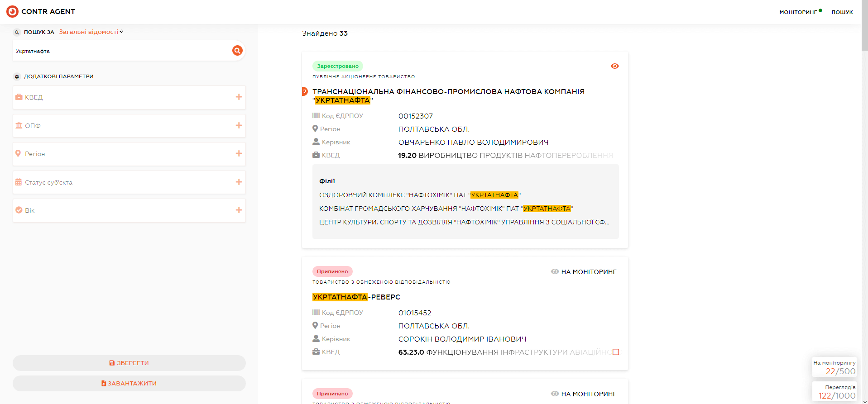Click the Переглядів 122/1000 counter
The height and width of the screenshot is (404, 868).
point(834,391)
